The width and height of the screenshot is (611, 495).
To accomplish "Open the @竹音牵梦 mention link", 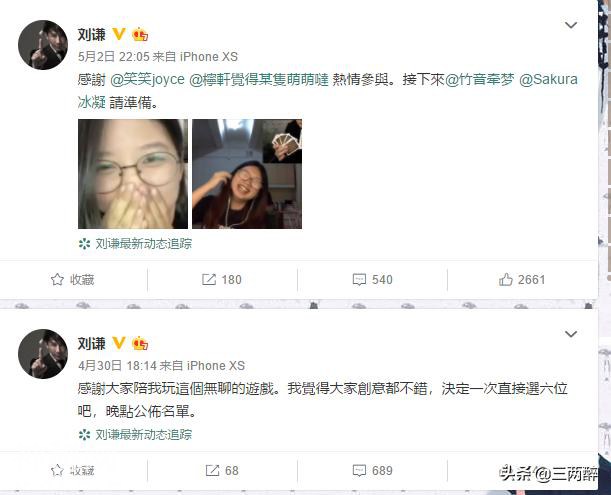I will click(479, 80).
